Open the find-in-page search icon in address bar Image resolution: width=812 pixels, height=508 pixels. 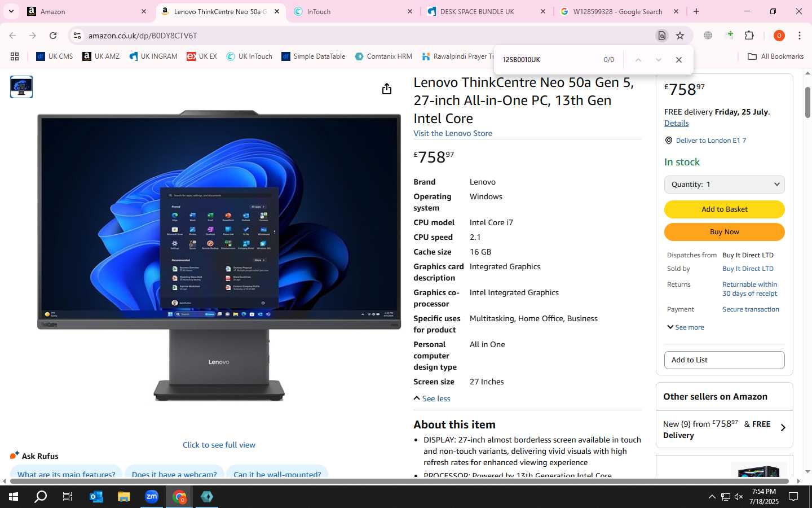[662, 36]
